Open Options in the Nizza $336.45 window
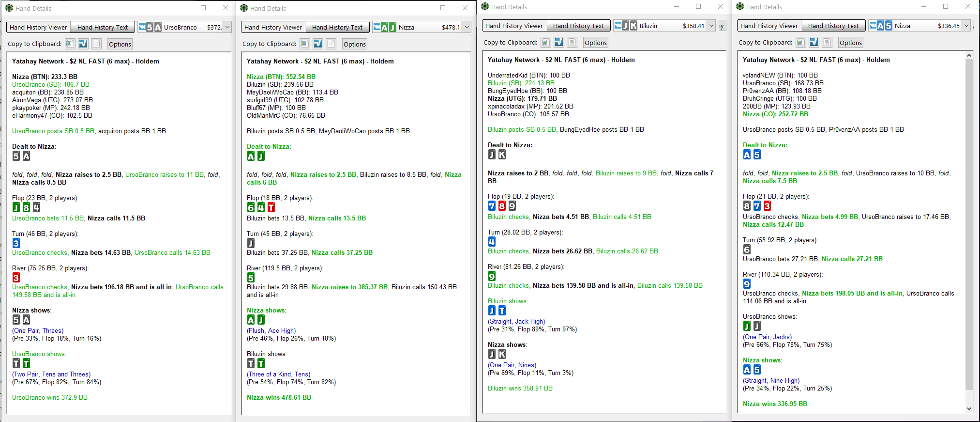Viewport: 980px width, 422px height. [851, 43]
